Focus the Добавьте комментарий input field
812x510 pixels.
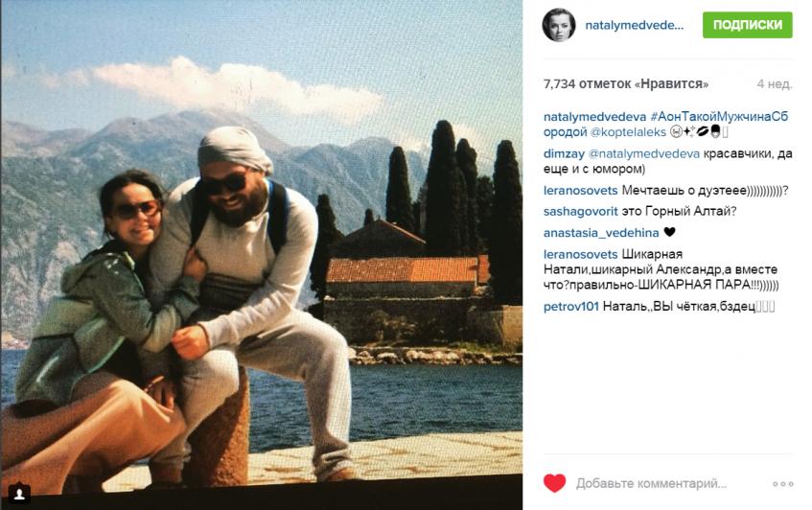tap(652, 483)
